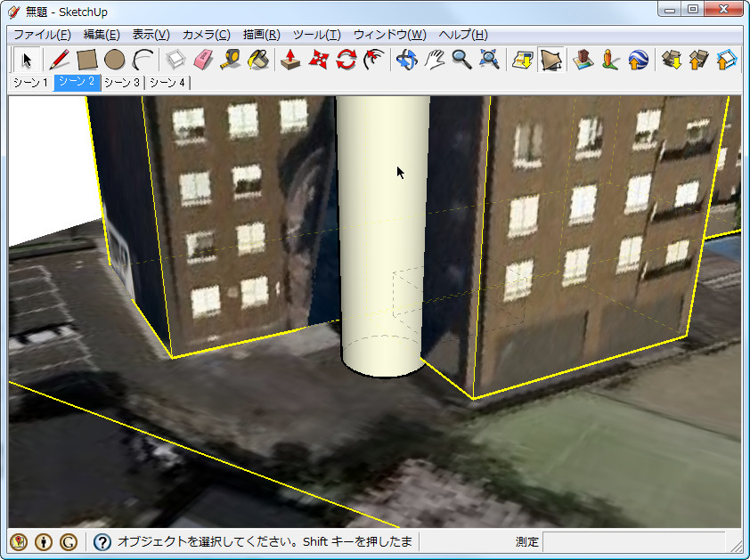Open the ツール(T) menu

tap(316, 35)
